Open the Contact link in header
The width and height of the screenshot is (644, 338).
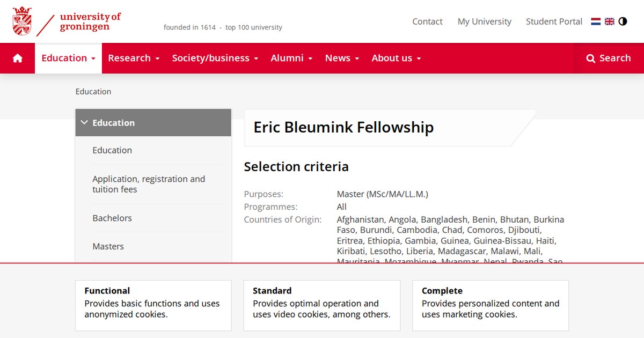tap(427, 21)
